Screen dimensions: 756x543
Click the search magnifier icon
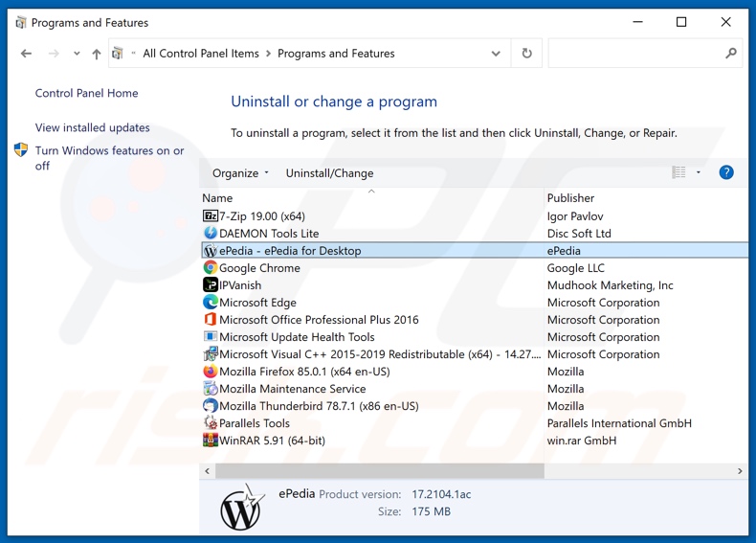731,53
